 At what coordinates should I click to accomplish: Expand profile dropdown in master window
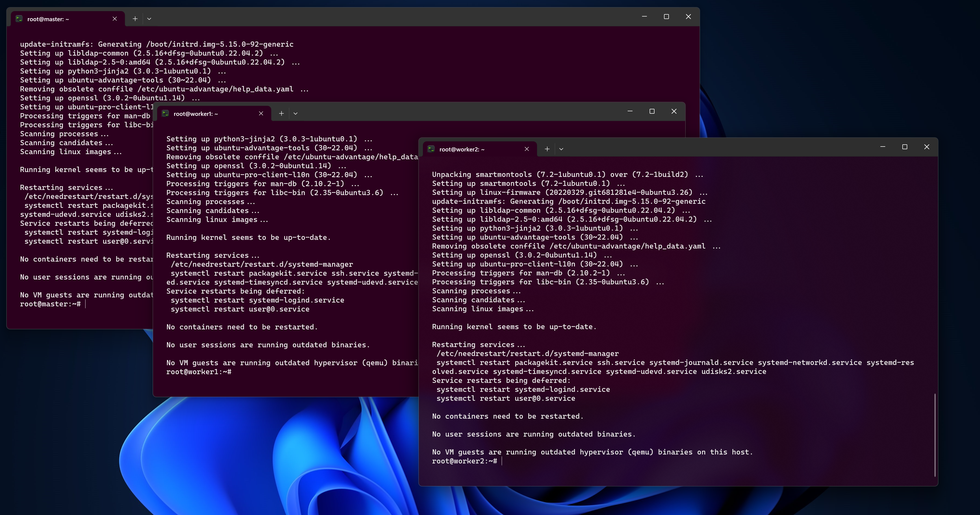click(x=149, y=19)
